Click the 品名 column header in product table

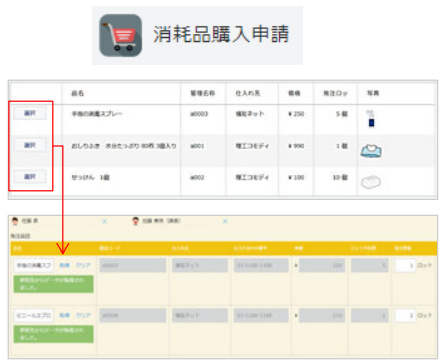pos(77,93)
